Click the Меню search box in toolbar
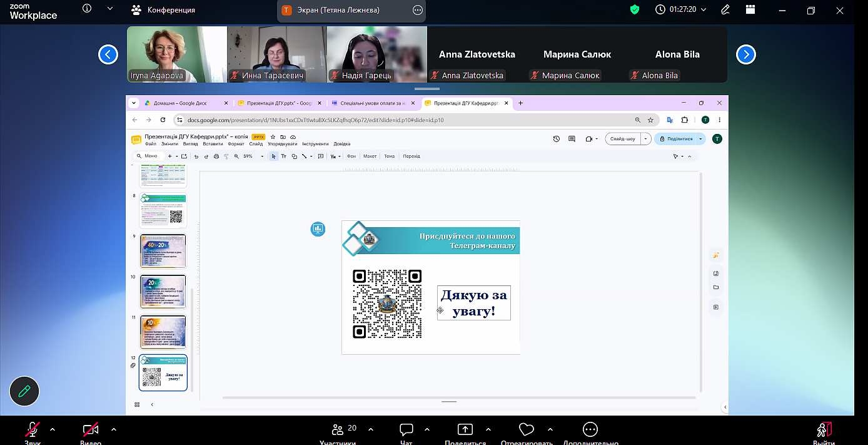 (x=149, y=156)
